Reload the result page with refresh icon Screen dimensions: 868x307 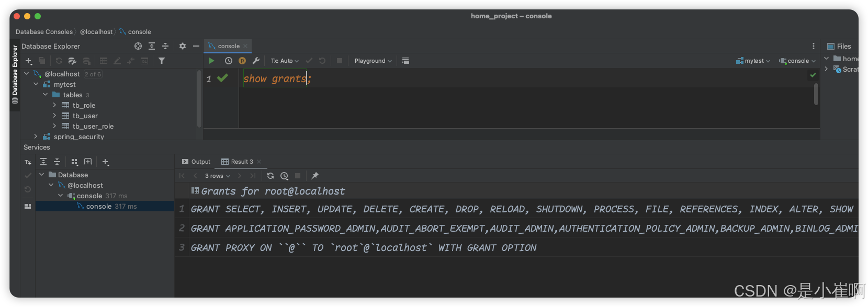pos(270,176)
